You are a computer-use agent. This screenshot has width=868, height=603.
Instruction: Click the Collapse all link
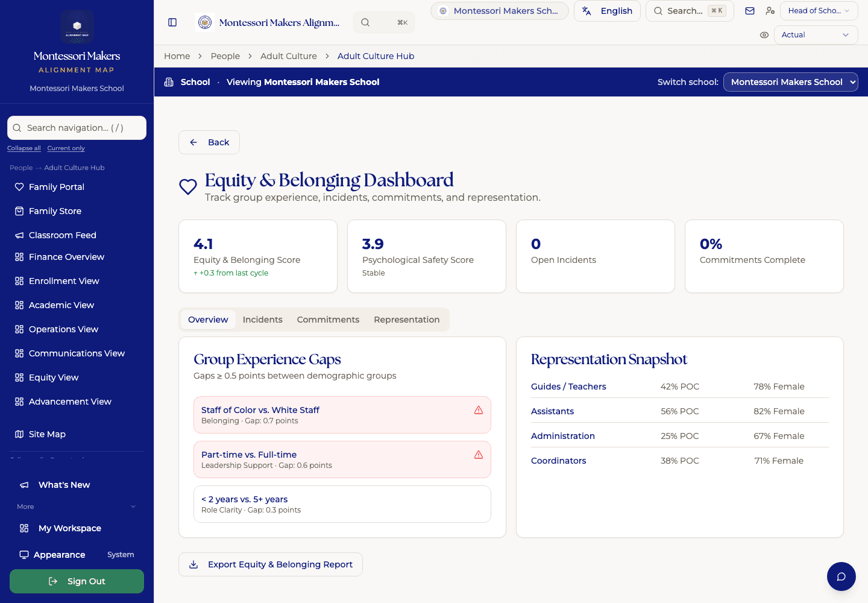24,148
